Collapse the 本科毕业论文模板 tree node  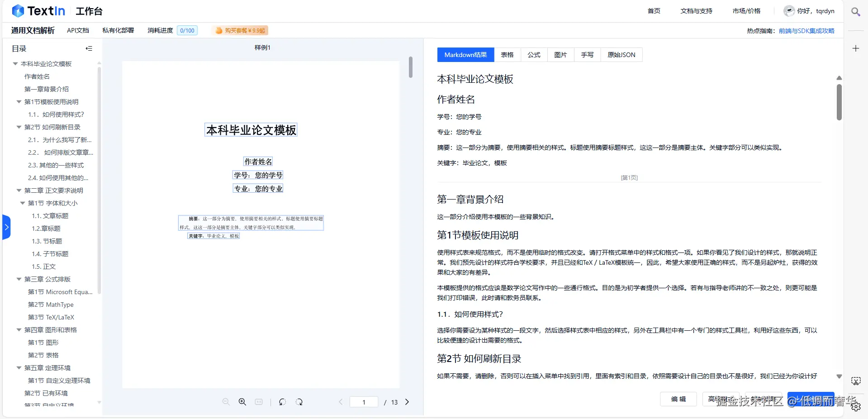tap(15, 64)
